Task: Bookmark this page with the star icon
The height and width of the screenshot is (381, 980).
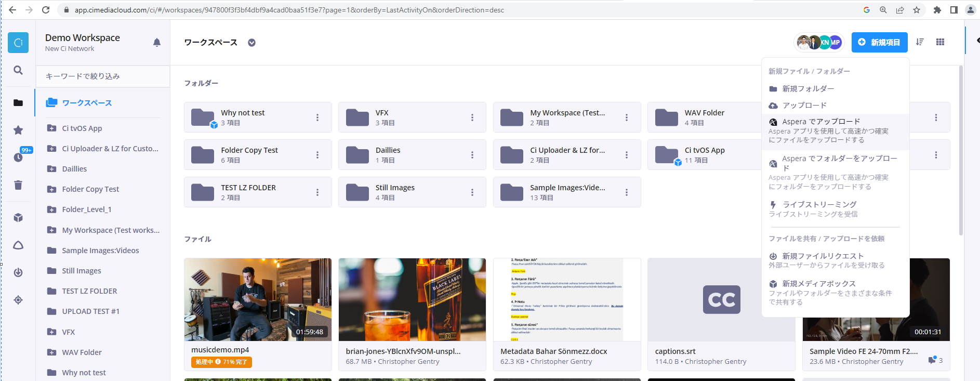Action: click(x=917, y=10)
